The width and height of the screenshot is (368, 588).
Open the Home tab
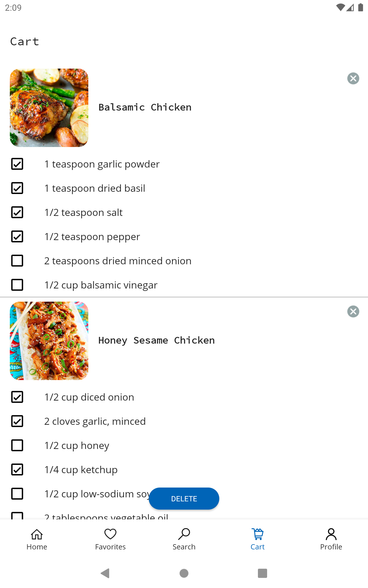coord(37,539)
